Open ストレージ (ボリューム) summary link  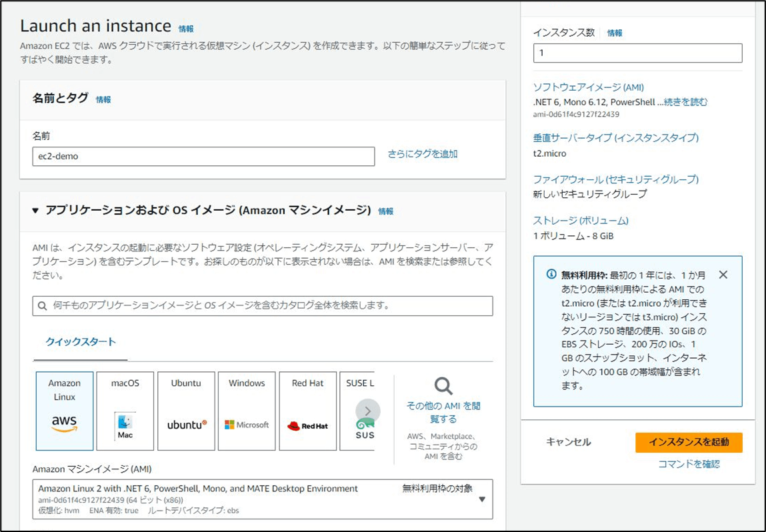click(x=581, y=220)
